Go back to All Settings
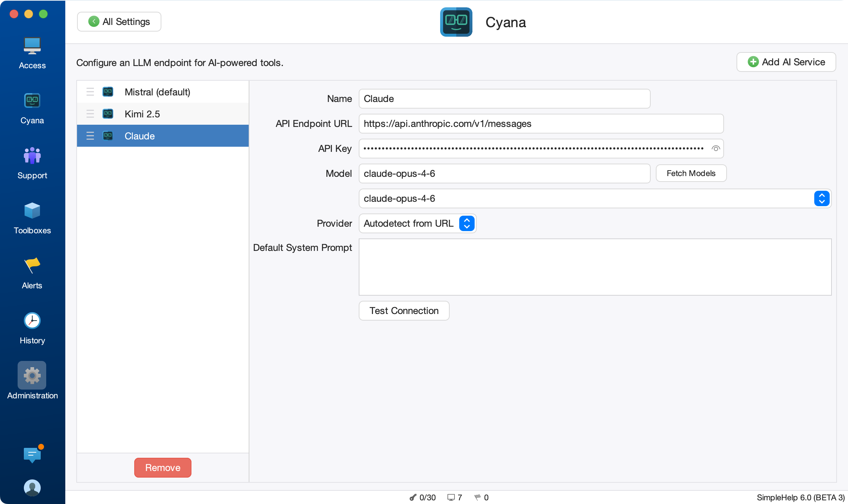The image size is (848, 504). coord(119,22)
